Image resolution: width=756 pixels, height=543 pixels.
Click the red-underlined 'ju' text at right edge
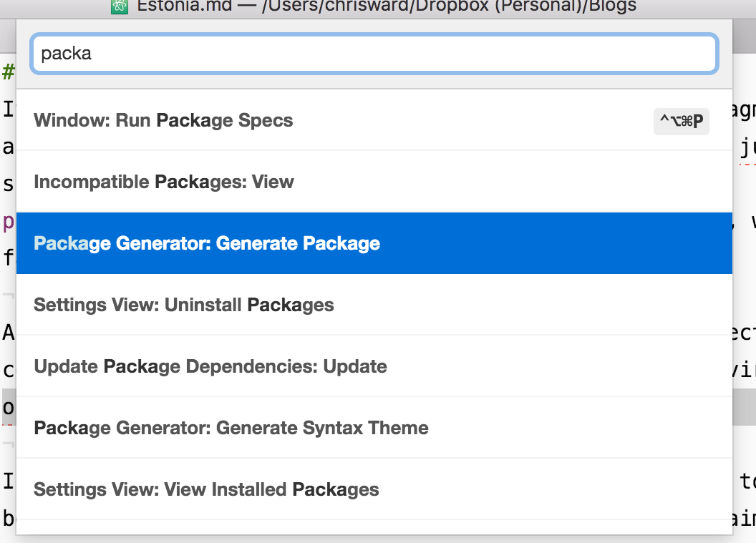coord(747,148)
